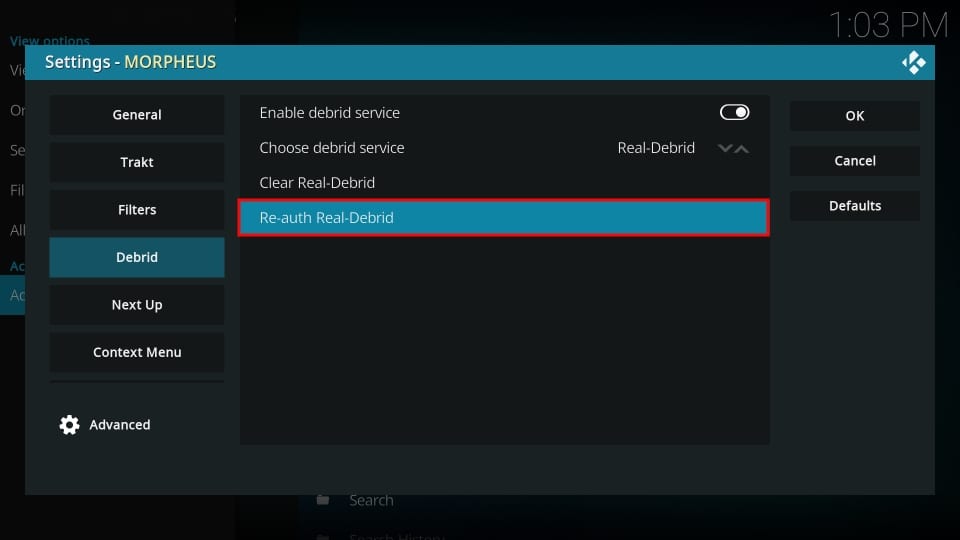Open Search item in background list
The width and height of the screenshot is (960, 540).
371,500
